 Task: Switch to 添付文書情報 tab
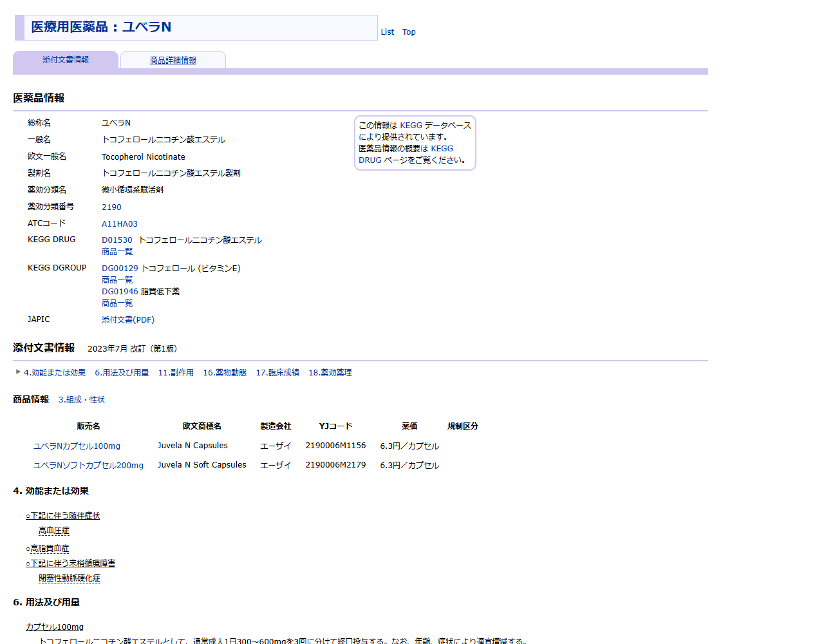pos(66,60)
